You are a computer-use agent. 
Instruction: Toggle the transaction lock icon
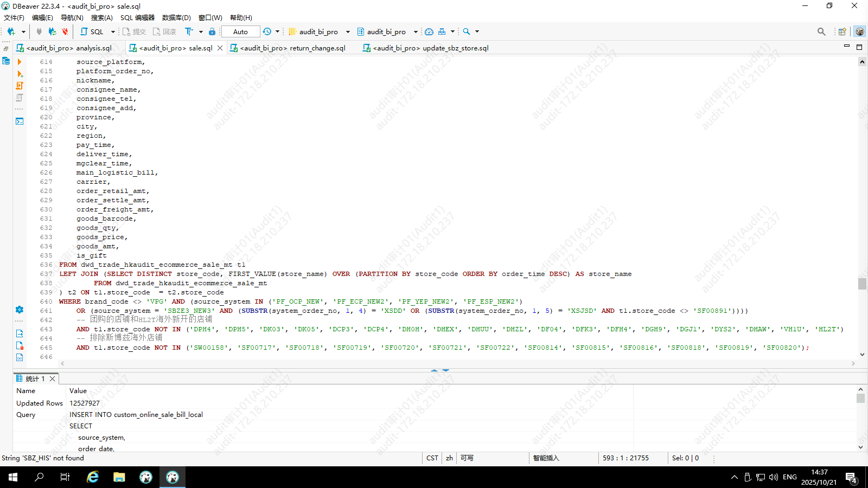click(x=212, y=32)
